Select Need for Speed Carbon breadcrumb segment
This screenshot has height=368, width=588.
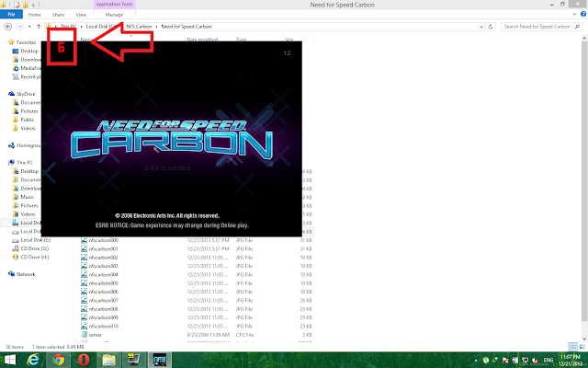[187, 27]
